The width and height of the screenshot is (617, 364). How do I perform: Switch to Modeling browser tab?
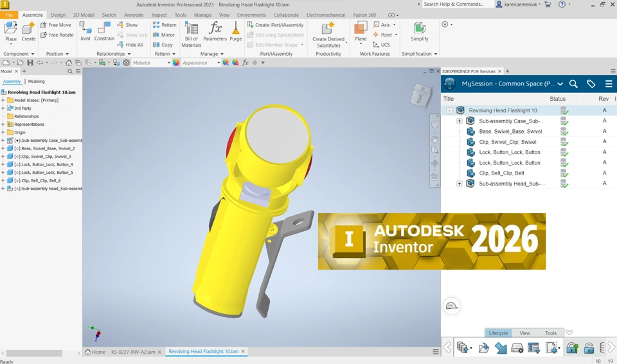coord(36,82)
